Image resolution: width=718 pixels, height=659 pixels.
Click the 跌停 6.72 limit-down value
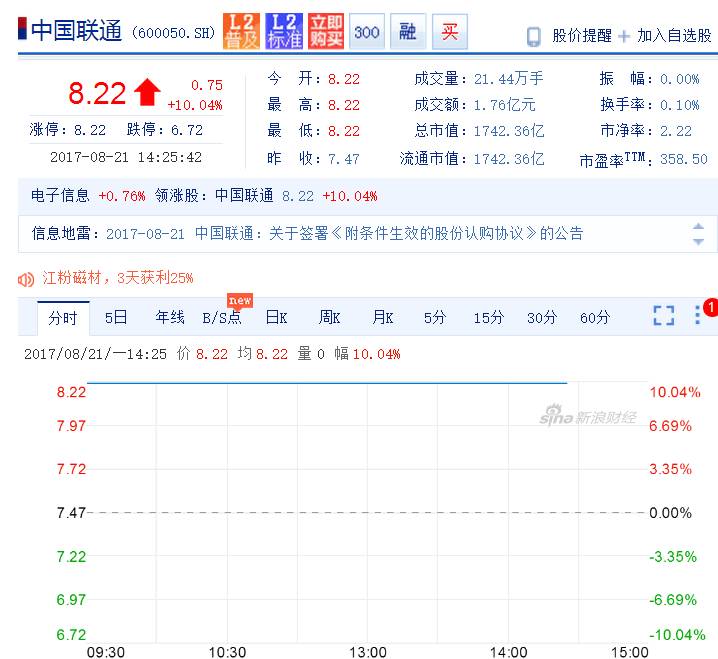tap(187, 130)
